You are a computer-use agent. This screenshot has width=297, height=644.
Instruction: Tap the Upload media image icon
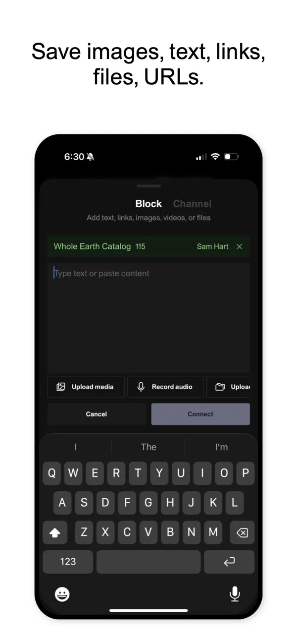(61, 387)
